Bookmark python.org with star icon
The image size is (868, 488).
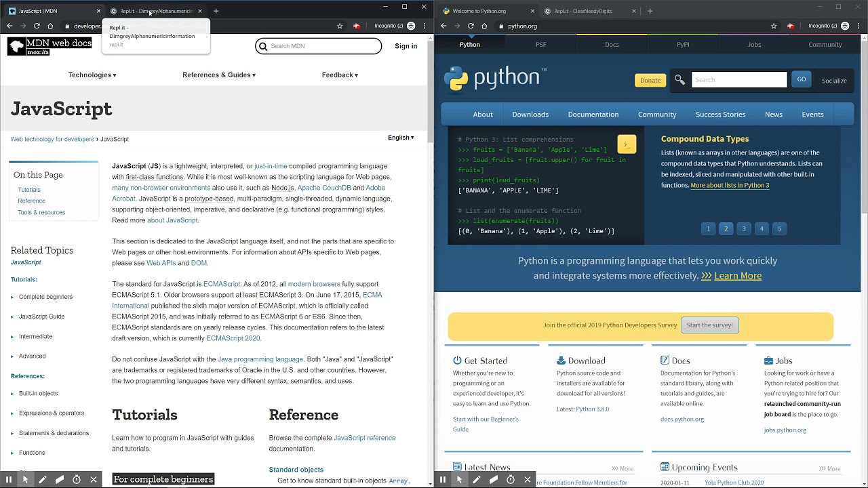774,26
